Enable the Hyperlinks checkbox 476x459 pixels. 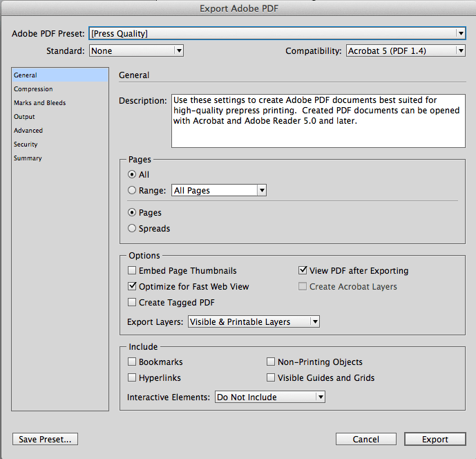coord(132,377)
